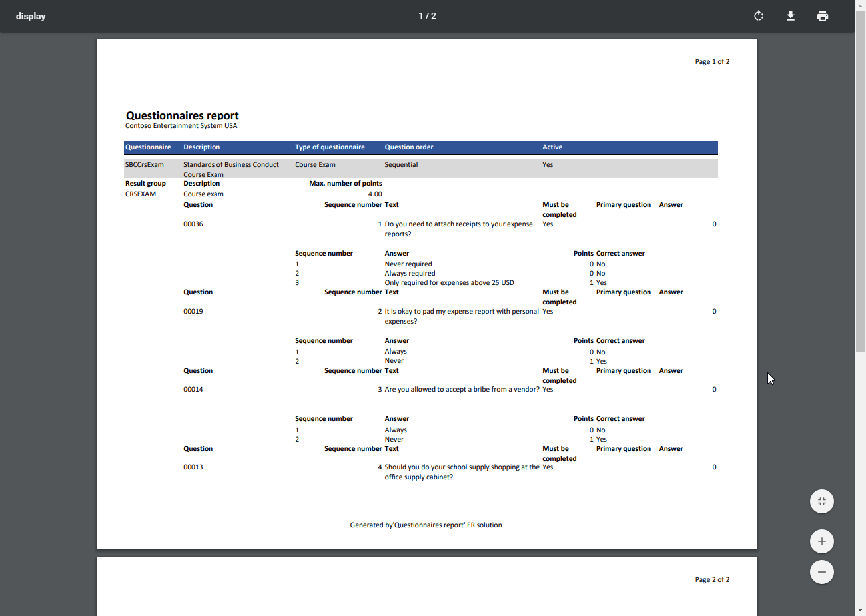Click the download icon in the toolbar
Viewport: 866px width, 616px height.
pyautogui.click(x=790, y=15)
